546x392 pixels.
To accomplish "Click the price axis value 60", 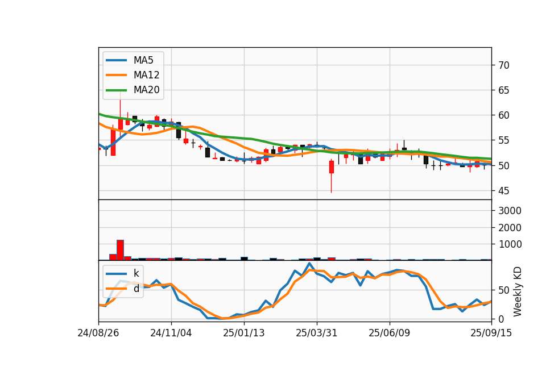I will [503, 115].
